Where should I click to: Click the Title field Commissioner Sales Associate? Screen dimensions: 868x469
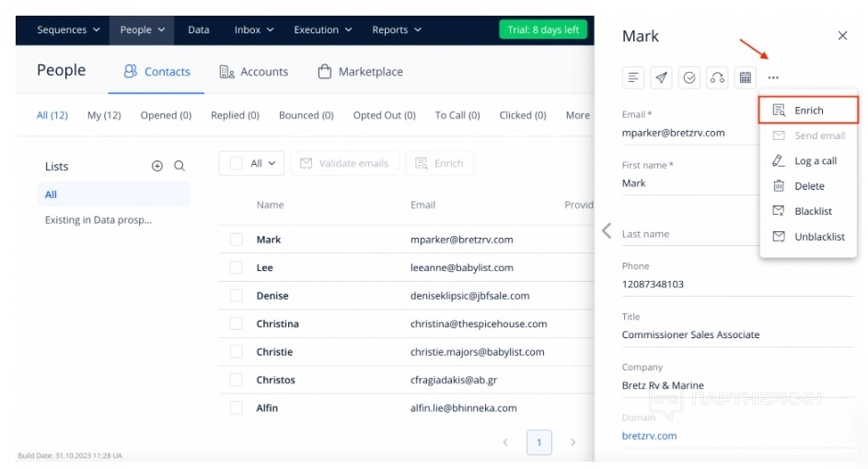[737, 334]
